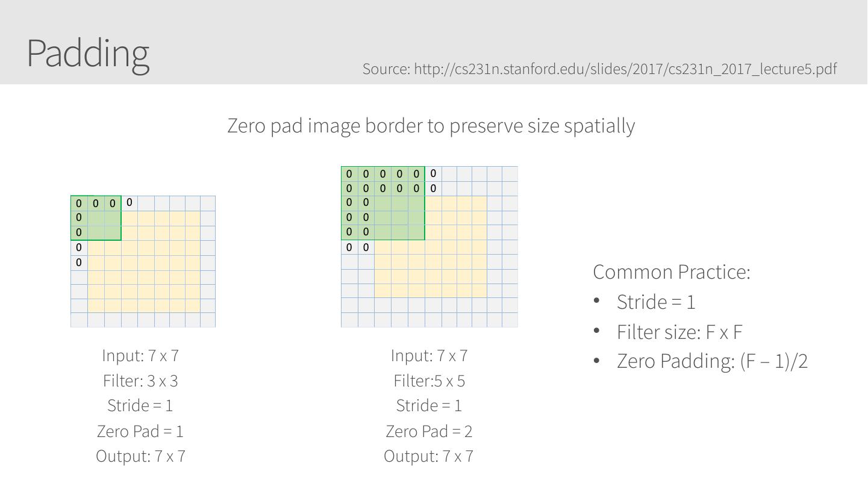Screen dimensions: 868x487
Task: Select the "Zero Padding: (F – 1)/2" bullet
Action: point(712,361)
